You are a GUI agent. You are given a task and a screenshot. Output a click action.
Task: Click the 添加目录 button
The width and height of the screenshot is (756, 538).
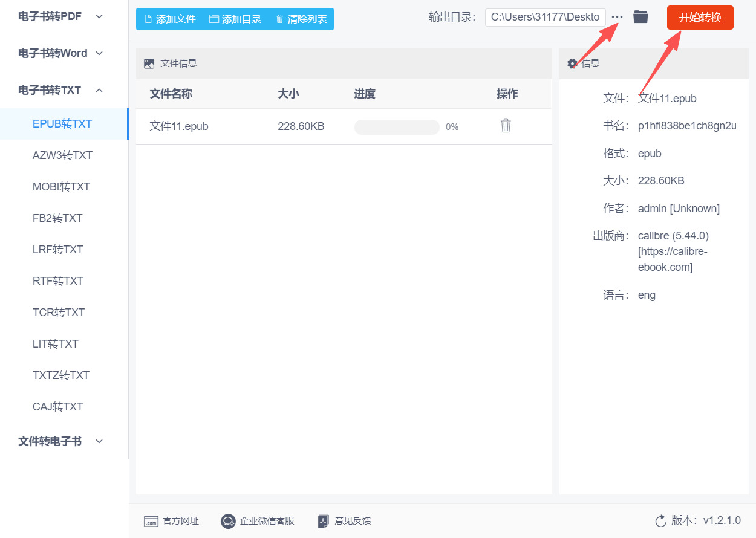235,19
